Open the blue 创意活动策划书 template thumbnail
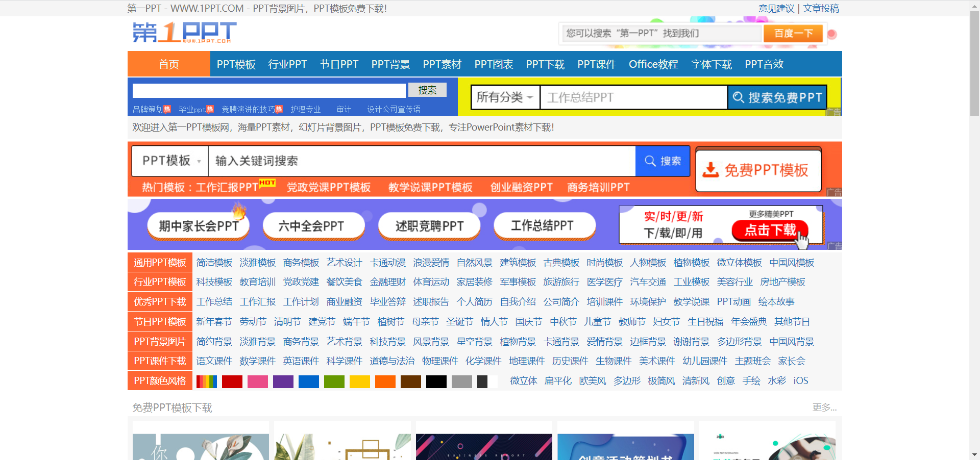Viewport: 980px width, 460px height. [x=626, y=447]
